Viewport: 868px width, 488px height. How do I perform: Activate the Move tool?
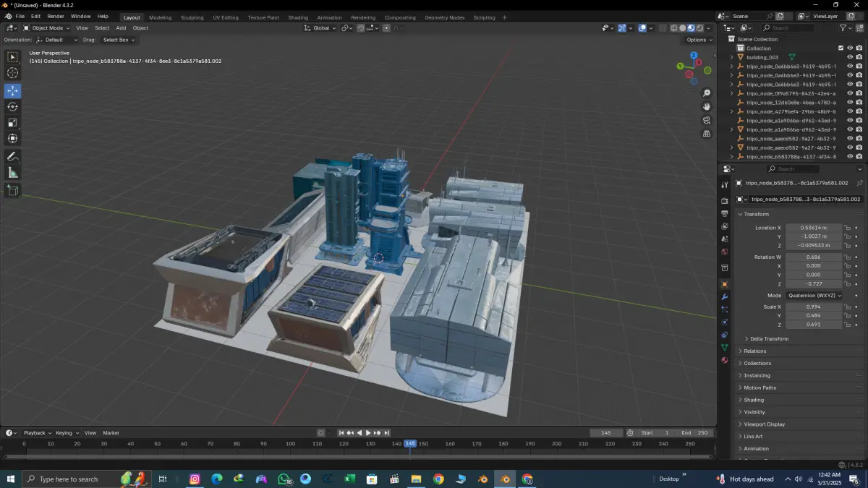[13, 90]
